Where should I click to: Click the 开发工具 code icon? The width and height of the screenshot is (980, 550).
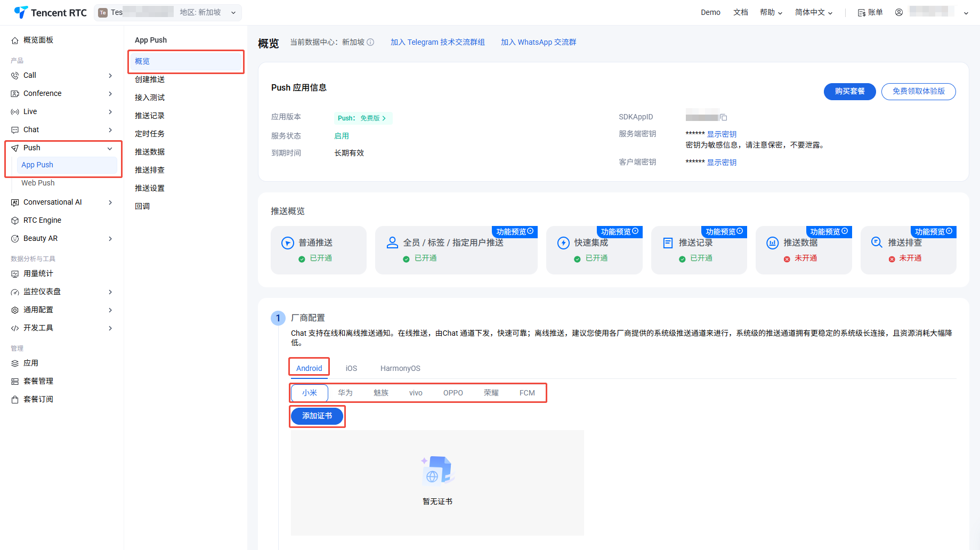click(15, 328)
